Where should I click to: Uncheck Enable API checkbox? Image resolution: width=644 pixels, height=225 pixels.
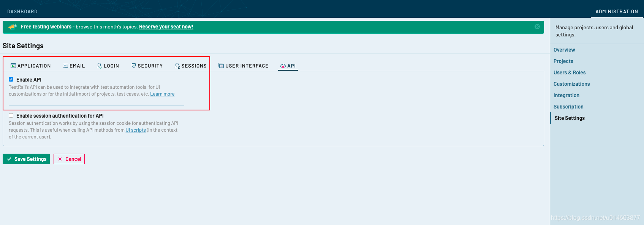tap(11, 79)
